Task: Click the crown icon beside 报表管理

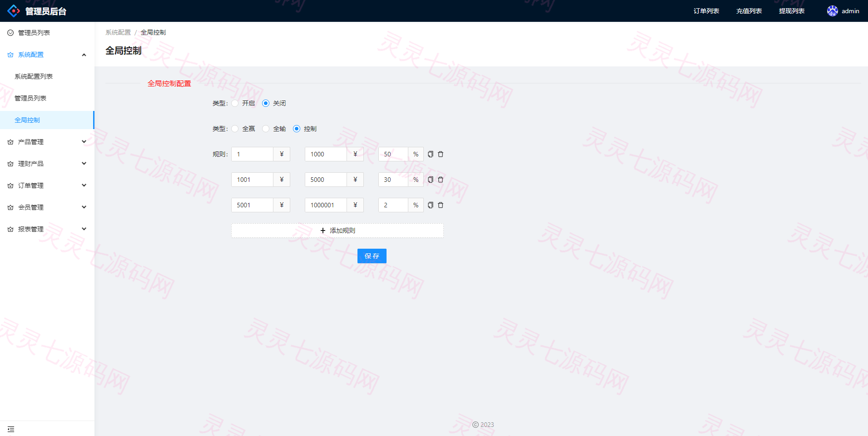Action: pos(10,229)
